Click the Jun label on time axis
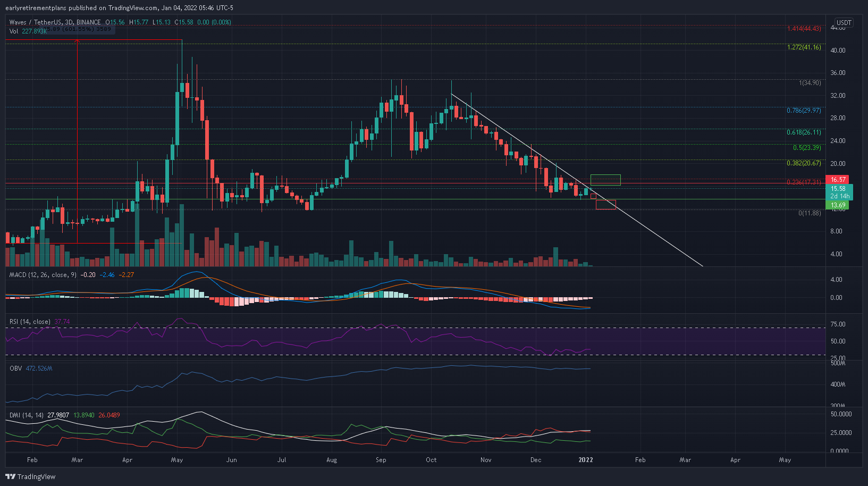Image resolution: width=868 pixels, height=486 pixels. point(231,460)
